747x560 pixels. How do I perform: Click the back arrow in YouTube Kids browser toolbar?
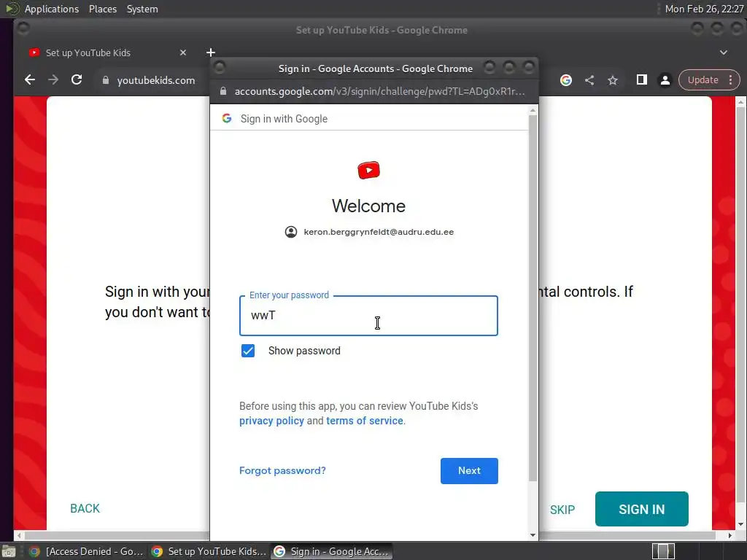coord(29,80)
